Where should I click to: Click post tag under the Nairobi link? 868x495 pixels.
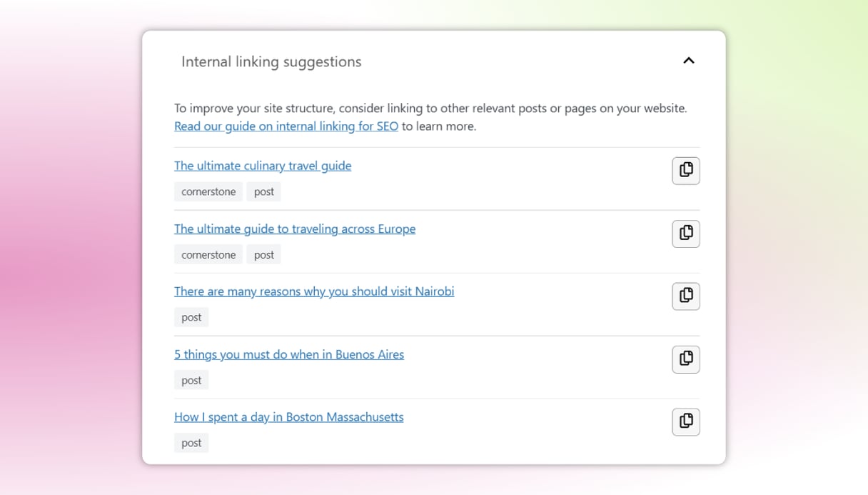[191, 317]
